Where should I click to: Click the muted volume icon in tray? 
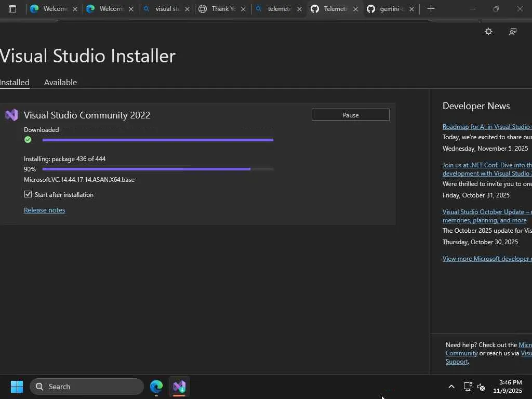481,387
